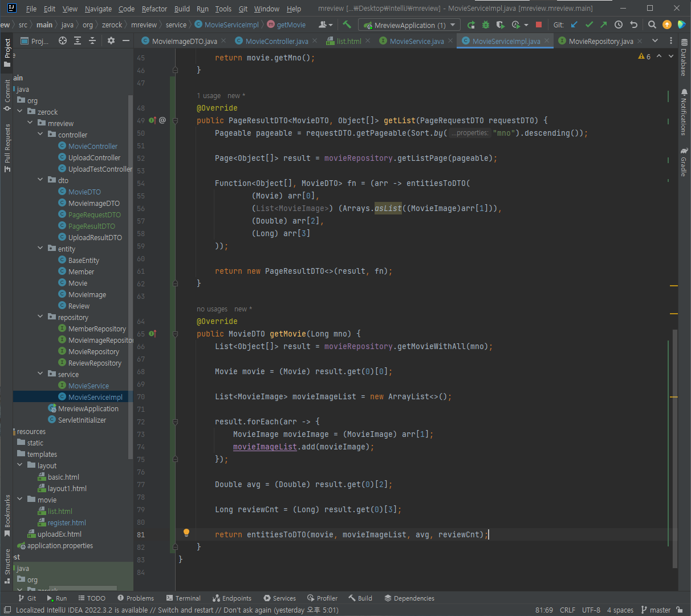
Task: Click getMovie breadcrumb in navigation bar
Action: coord(287,25)
